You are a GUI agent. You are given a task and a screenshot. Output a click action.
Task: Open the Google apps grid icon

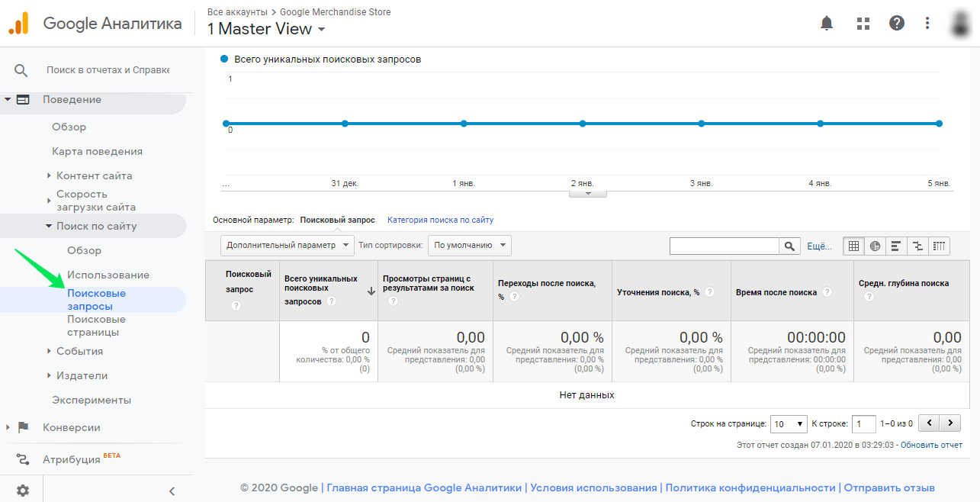coord(863,23)
